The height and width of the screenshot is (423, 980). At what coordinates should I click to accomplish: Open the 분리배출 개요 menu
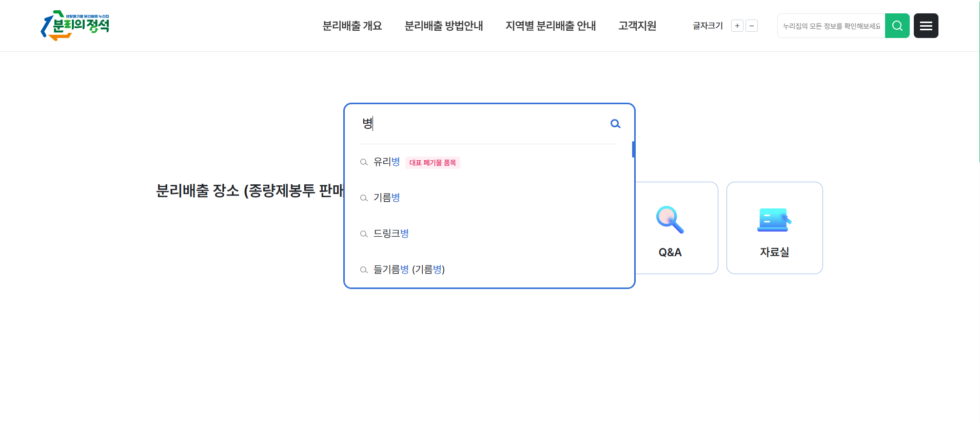click(x=352, y=26)
